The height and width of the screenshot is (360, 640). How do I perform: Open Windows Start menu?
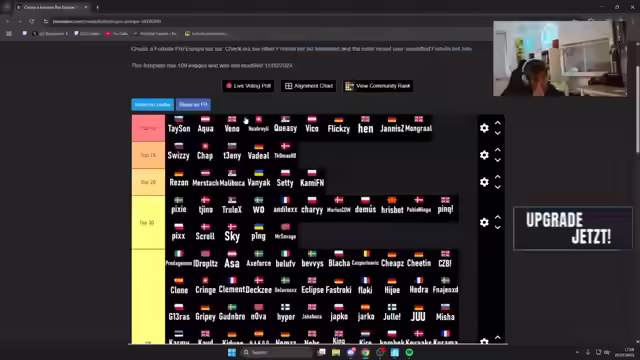(x=232, y=352)
